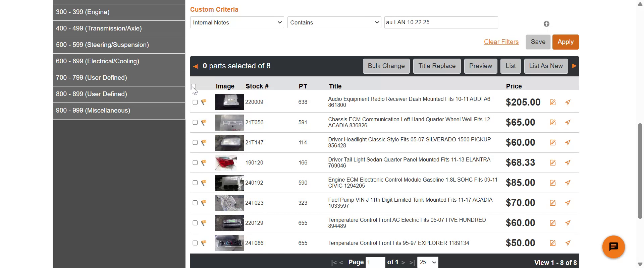The image size is (644, 268).
Task: Check the box for stock 24T086
Action: pyautogui.click(x=195, y=243)
